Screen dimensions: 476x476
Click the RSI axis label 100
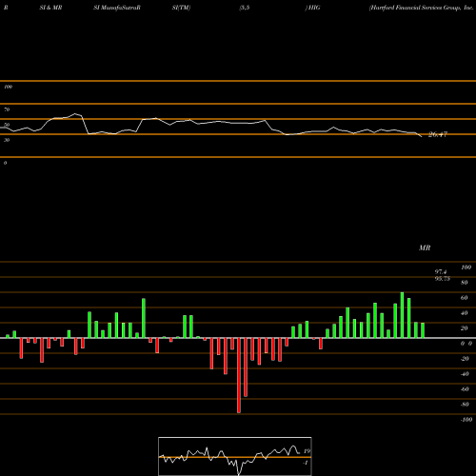click(x=8, y=87)
